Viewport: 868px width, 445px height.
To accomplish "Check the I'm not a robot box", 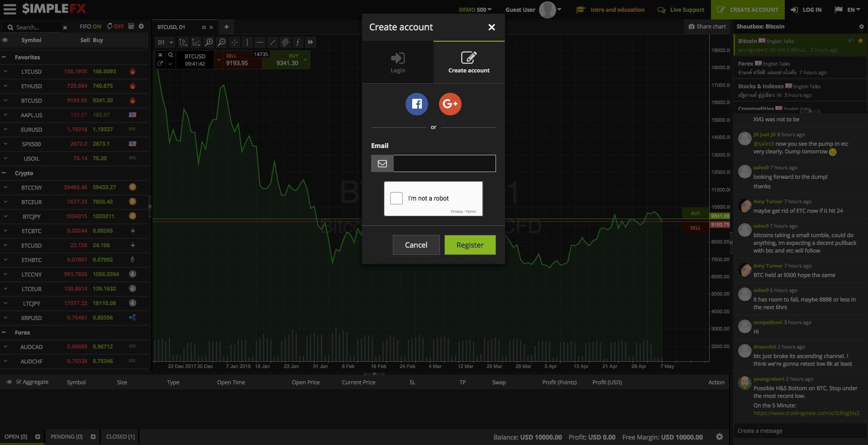I will [396, 198].
